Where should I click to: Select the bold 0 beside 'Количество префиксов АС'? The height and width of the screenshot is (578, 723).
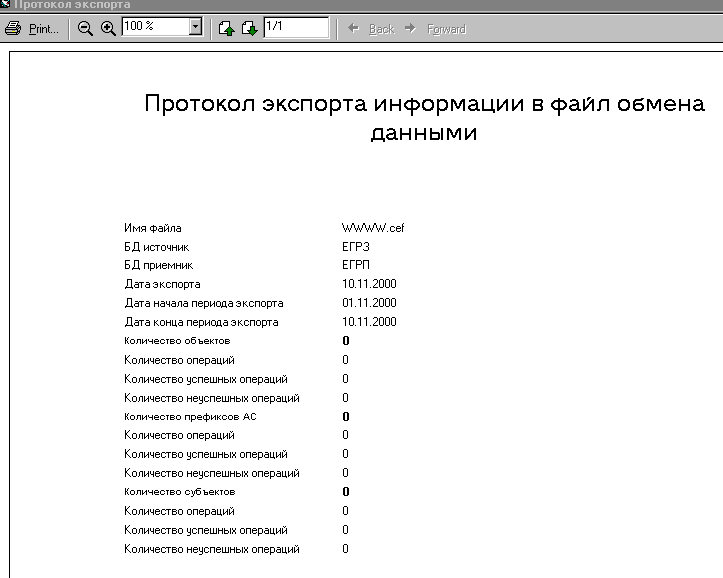346,417
